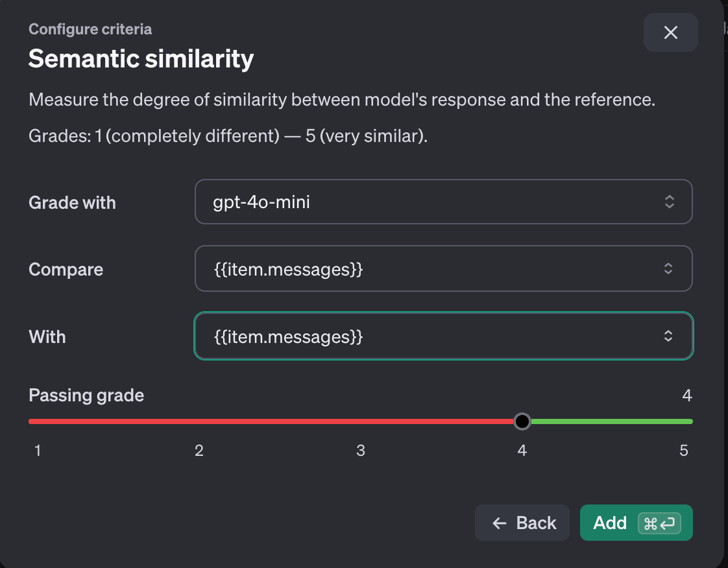Click the Semantic similarity heading

pos(141,59)
